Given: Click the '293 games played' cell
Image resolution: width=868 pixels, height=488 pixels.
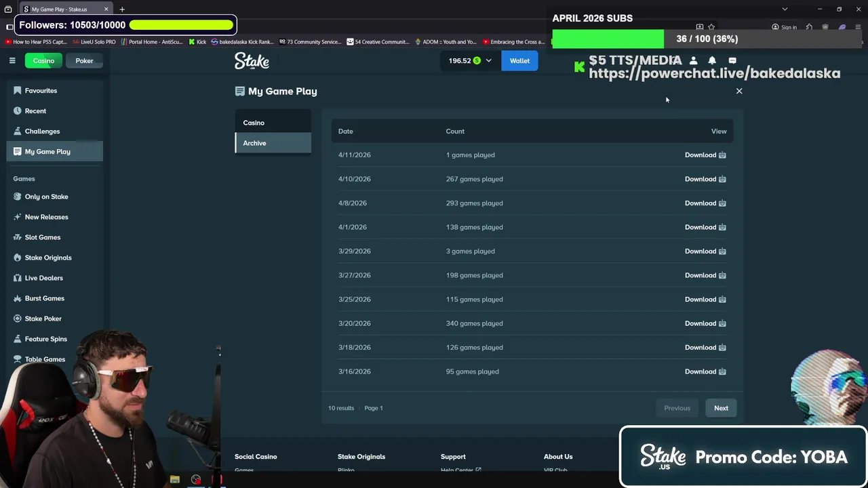Looking at the screenshot, I should (x=474, y=203).
